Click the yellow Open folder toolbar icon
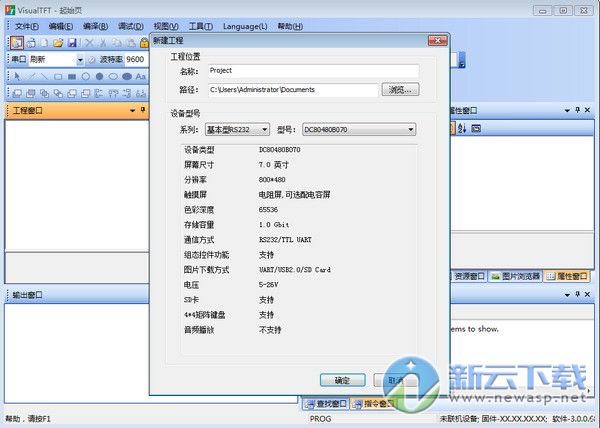Viewport: 600px width, 428px height. tap(58, 43)
